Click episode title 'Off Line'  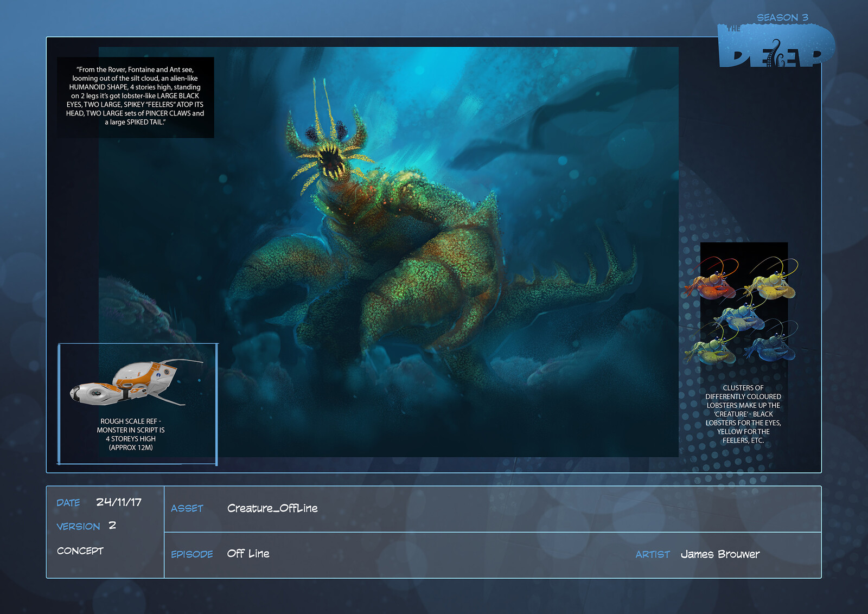click(248, 554)
